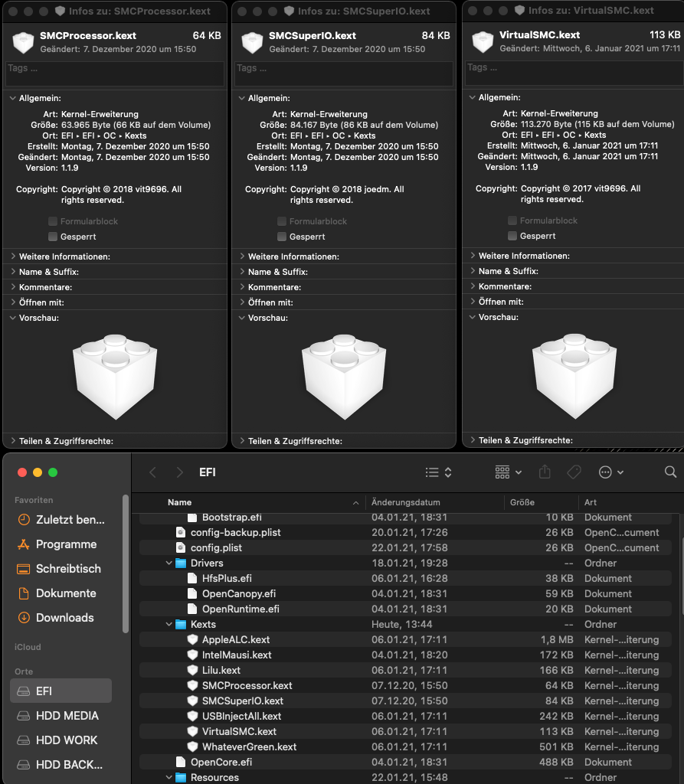Select the EFI volume in the sidebar
This screenshot has height=784, width=684.
tap(61, 691)
